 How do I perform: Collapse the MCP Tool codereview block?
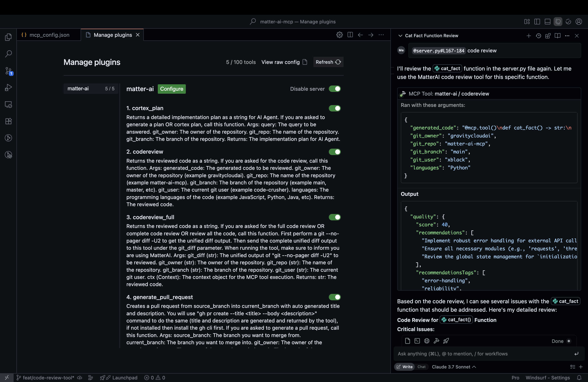pyautogui.click(x=489, y=94)
